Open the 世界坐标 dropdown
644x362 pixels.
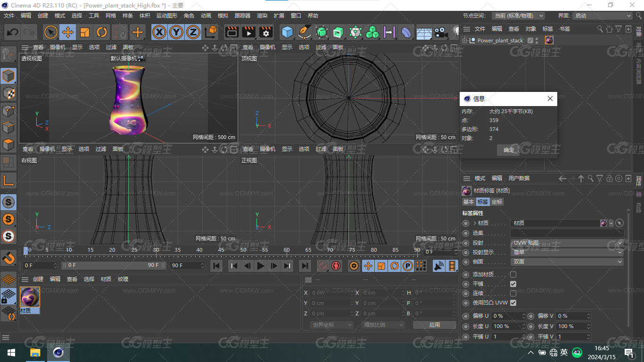coord(332,325)
